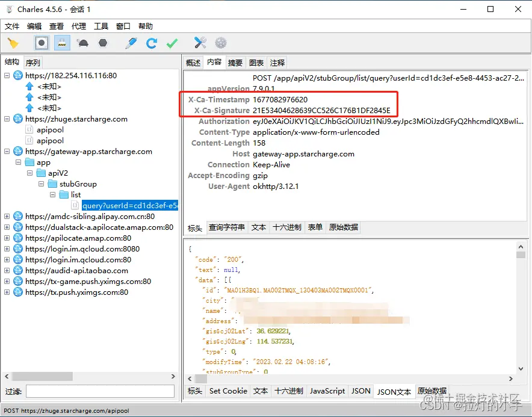Collapse the list folder node
The height and width of the screenshot is (417, 532).
(x=52, y=195)
